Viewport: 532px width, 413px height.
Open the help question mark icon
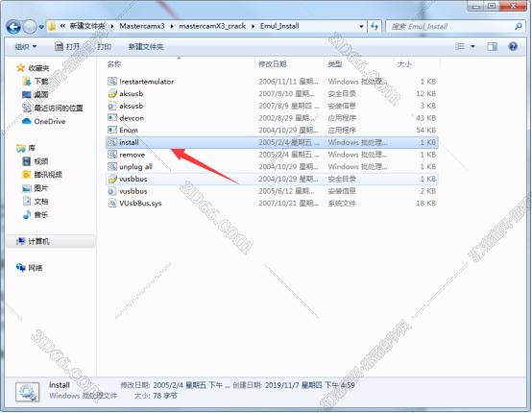click(x=513, y=46)
